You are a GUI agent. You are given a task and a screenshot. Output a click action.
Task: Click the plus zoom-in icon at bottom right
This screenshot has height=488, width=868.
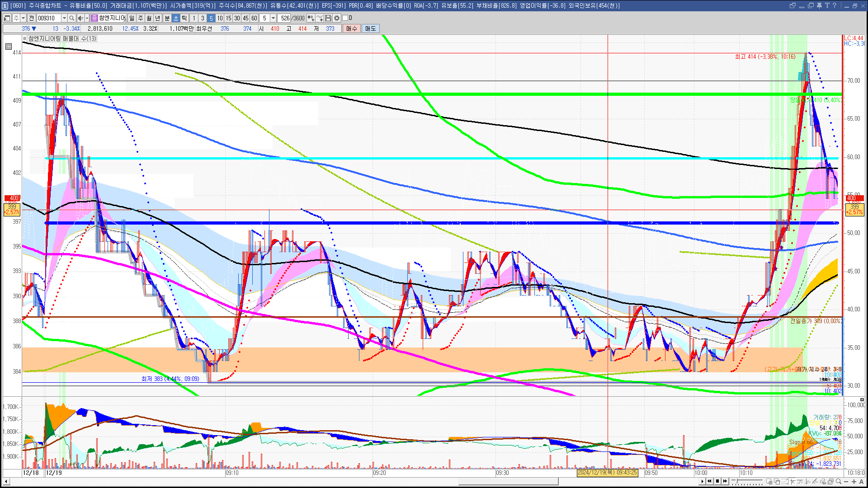pyautogui.click(x=854, y=482)
